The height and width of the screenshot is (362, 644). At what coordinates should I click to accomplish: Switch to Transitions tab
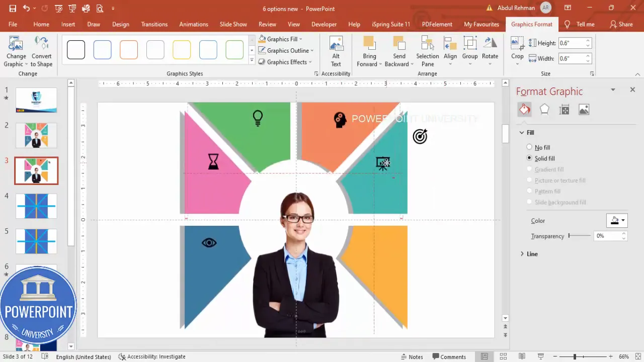[154, 24]
